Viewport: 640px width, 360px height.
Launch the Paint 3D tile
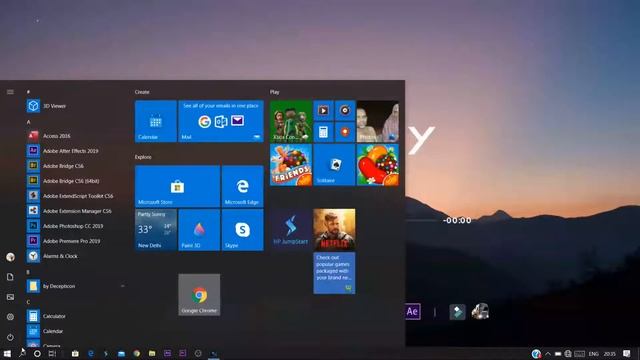[x=199, y=230]
